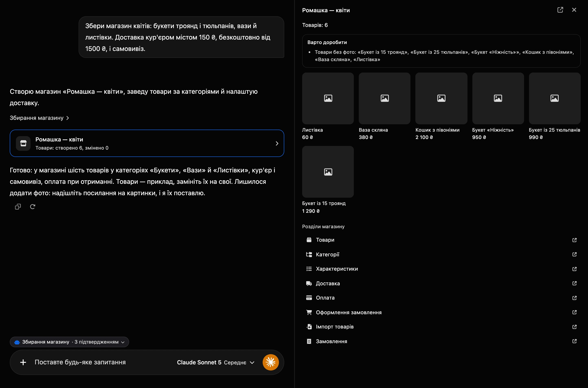Click the cart icon beside Оформлення замовлення

click(309, 312)
